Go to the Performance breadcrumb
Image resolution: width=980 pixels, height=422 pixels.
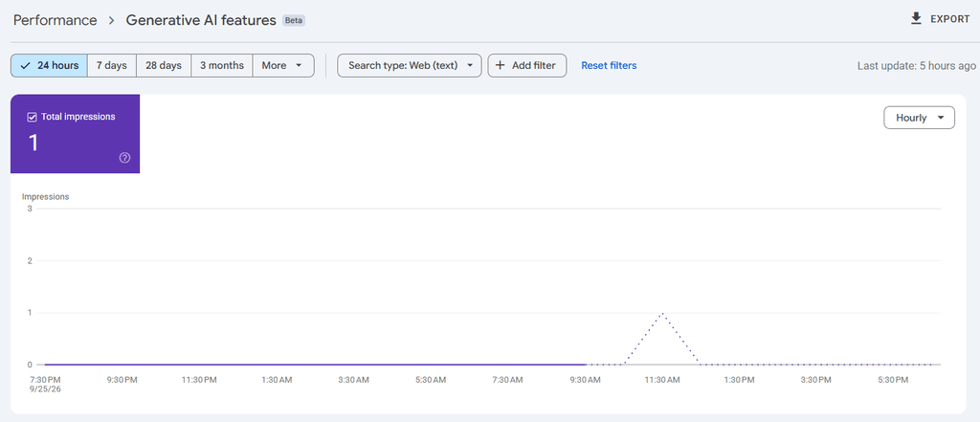(55, 20)
